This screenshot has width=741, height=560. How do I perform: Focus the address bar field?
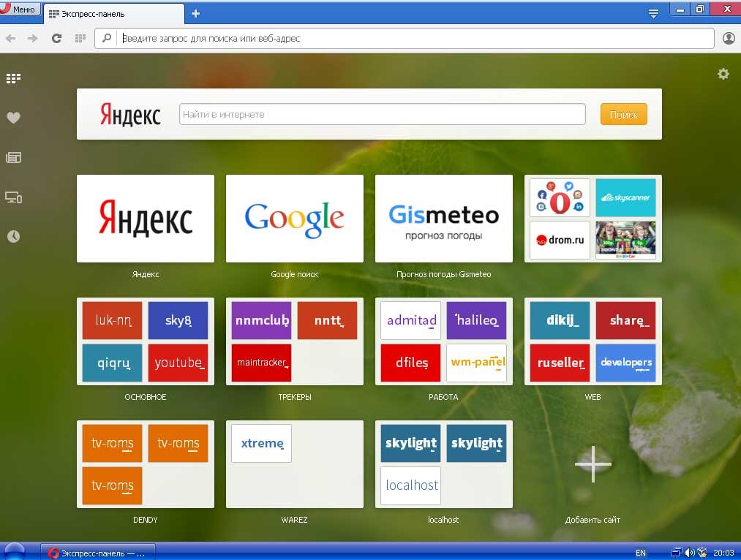click(404, 38)
